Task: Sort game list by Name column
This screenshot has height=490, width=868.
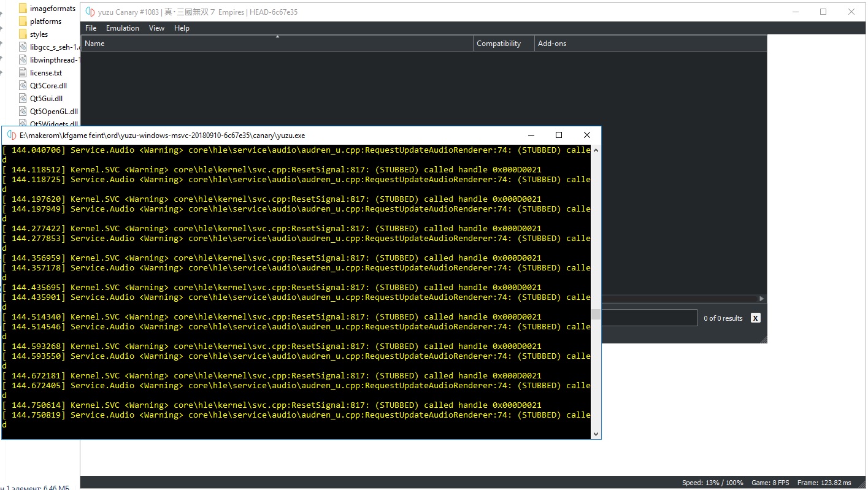Action: tap(277, 44)
